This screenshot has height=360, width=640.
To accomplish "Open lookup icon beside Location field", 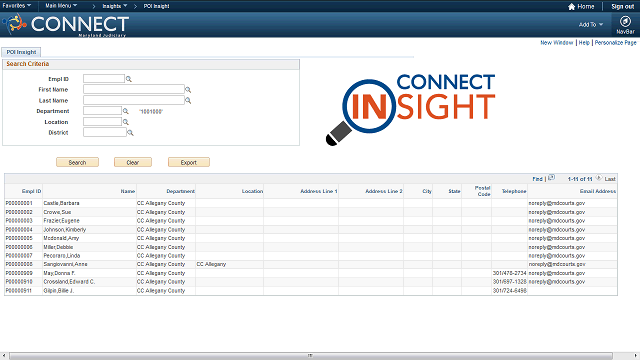I will pyautogui.click(x=126, y=122).
